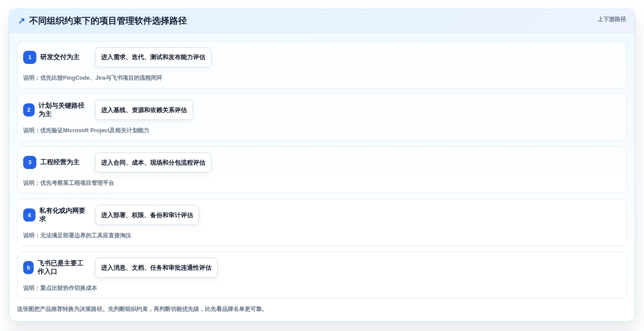Image resolution: width=644 pixels, height=331 pixels.
Task: Click the title 不同组织约束下的项目管理软件选择路径
Action: (x=108, y=21)
